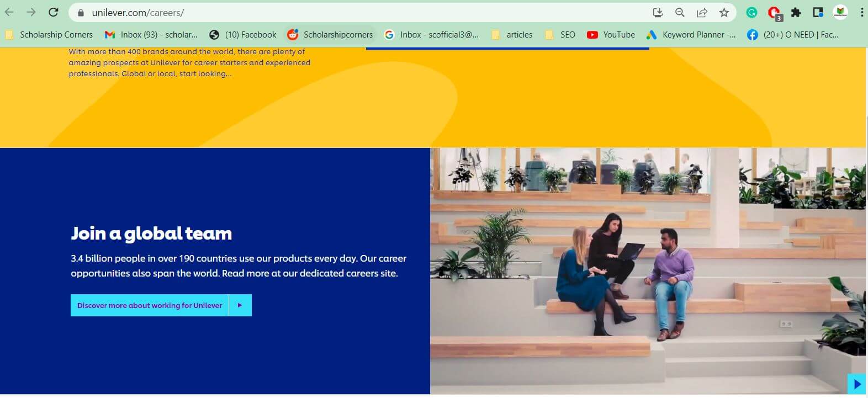This screenshot has height=398, width=868.
Task: Open Gmail Inbox (93) bookmark
Action: [x=151, y=35]
